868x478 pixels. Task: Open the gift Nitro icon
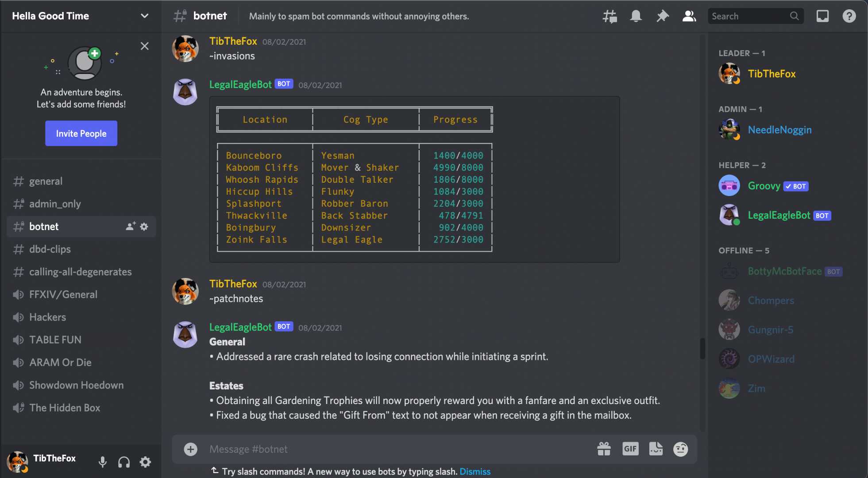pos(604,449)
